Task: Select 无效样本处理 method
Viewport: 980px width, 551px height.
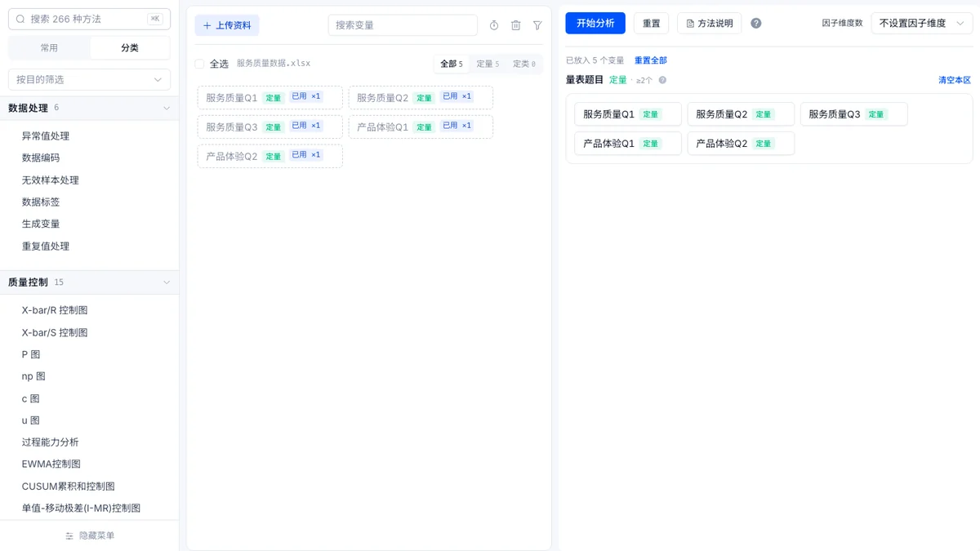Action: click(51, 180)
